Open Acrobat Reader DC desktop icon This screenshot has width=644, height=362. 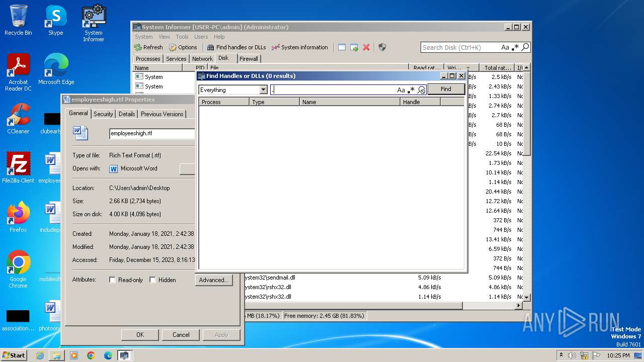pyautogui.click(x=18, y=73)
